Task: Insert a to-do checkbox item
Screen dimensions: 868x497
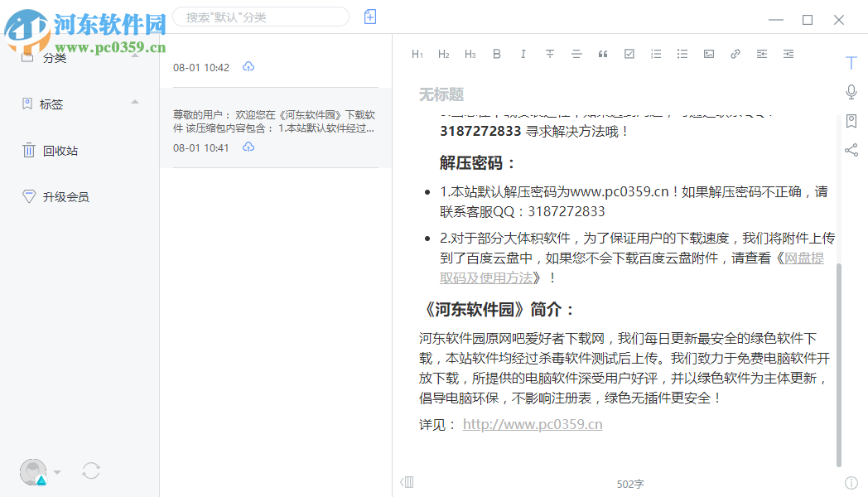Action: click(x=629, y=53)
